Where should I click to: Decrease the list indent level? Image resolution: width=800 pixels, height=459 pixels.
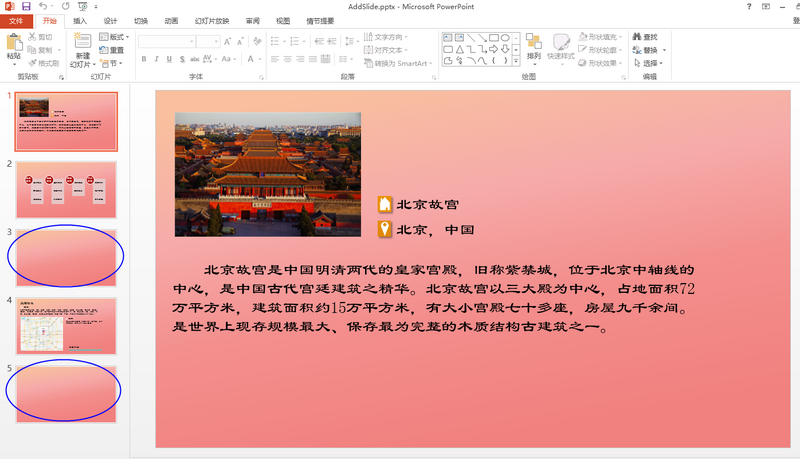click(x=319, y=41)
